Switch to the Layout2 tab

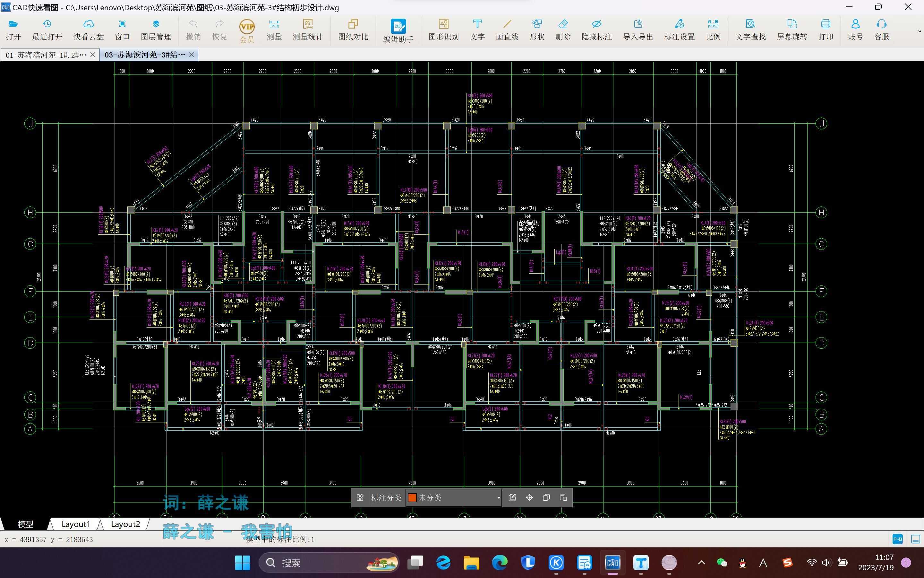pyautogui.click(x=125, y=524)
